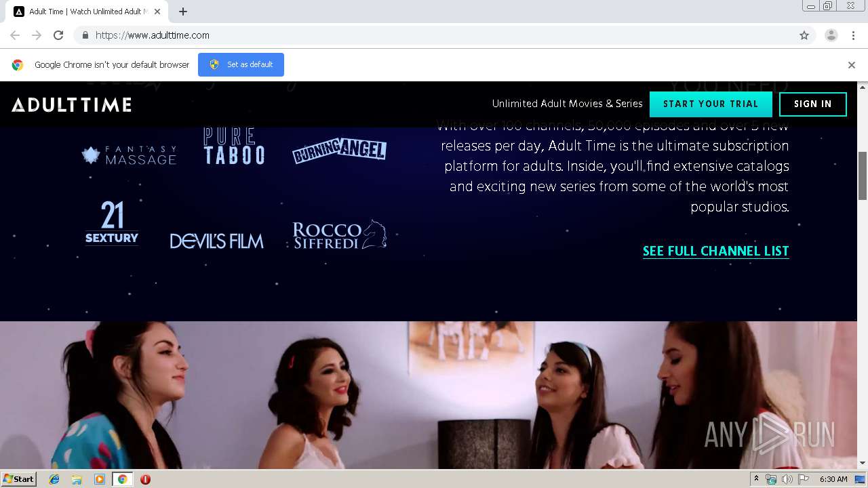The width and height of the screenshot is (868, 488).
Task: Click 'Unlimited Adult Movies & Series' text
Action: click(x=568, y=104)
